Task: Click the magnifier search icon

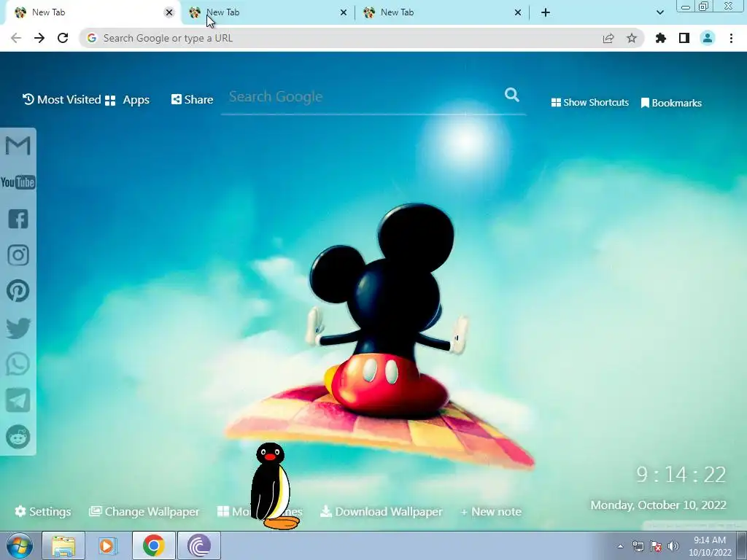Action: (x=511, y=95)
